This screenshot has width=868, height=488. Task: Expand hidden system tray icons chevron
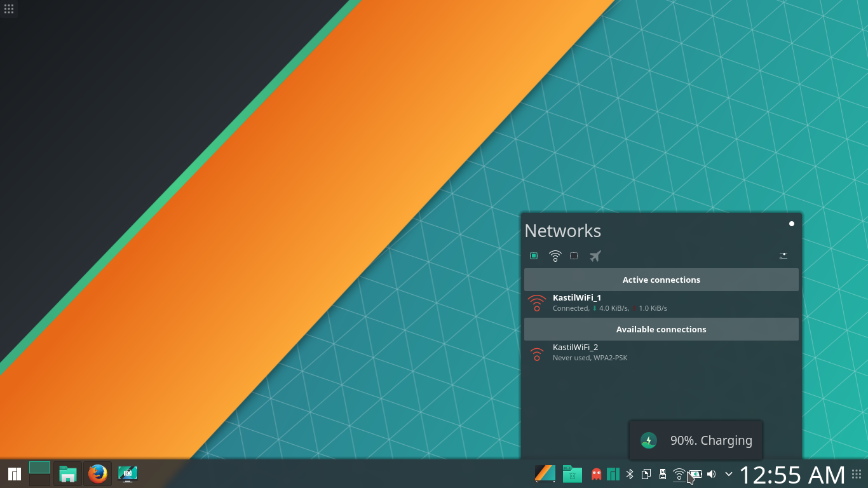[x=729, y=474]
